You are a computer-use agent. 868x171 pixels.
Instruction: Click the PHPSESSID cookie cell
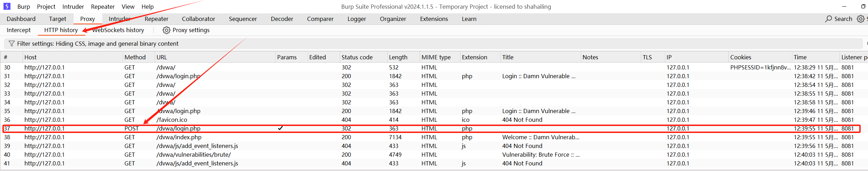tap(760, 67)
